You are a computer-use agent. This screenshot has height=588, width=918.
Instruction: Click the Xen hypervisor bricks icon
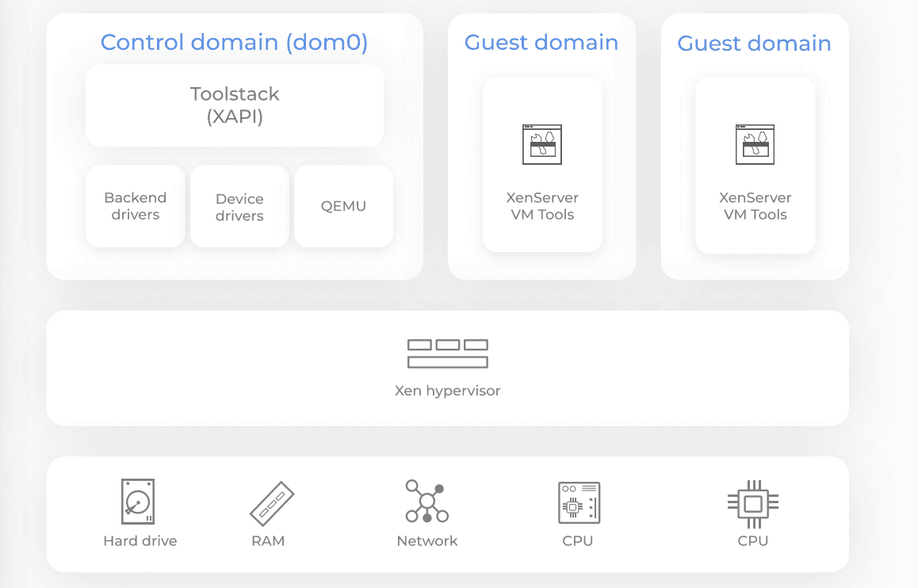pos(447,354)
